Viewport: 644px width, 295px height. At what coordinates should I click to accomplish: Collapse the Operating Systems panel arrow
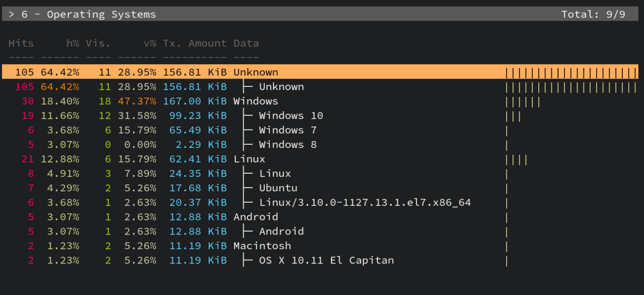pos(12,14)
